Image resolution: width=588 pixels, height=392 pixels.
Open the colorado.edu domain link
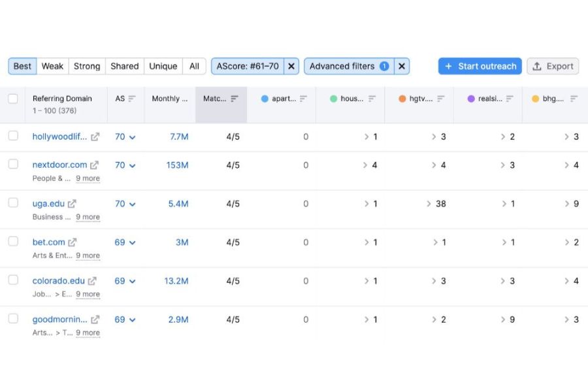(x=59, y=281)
